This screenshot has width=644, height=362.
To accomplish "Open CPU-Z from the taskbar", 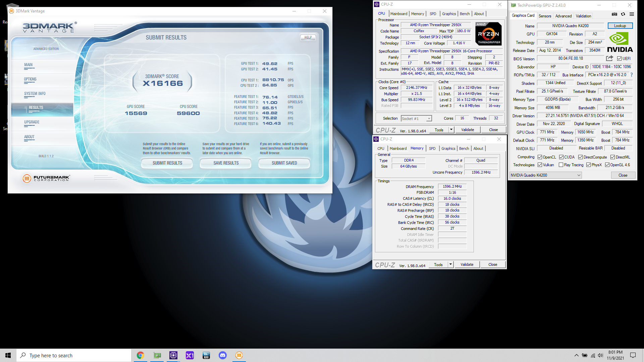I will [173, 355].
